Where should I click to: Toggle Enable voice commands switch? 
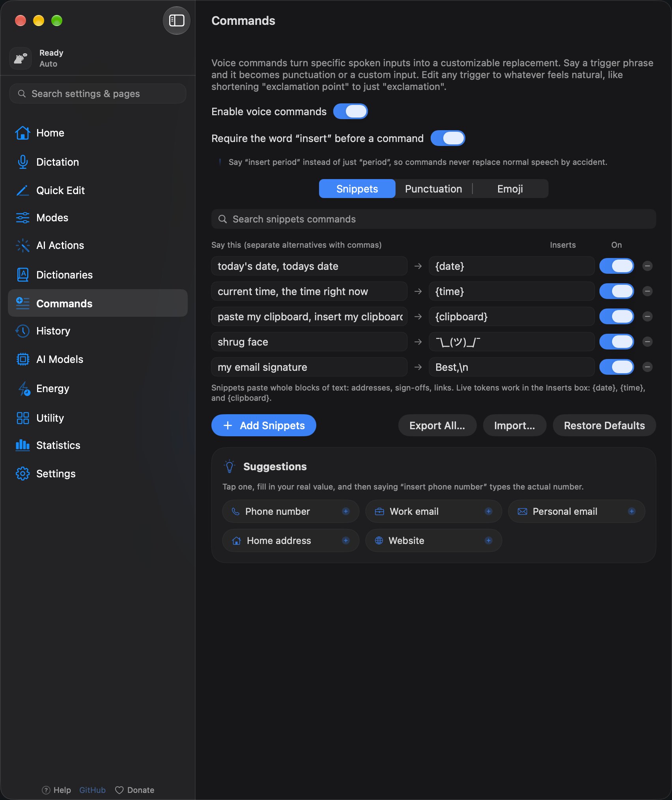click(351, 112)
